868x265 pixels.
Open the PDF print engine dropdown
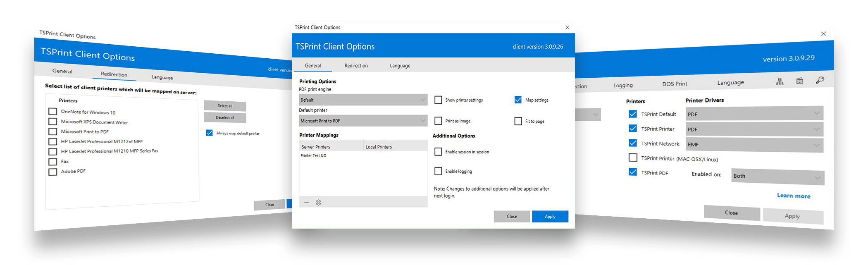coord(363,100)
